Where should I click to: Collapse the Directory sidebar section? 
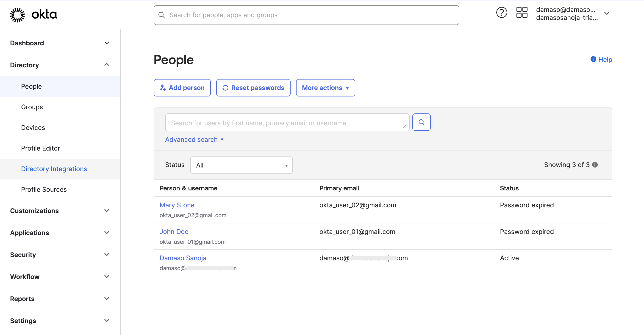pos(107,65)
